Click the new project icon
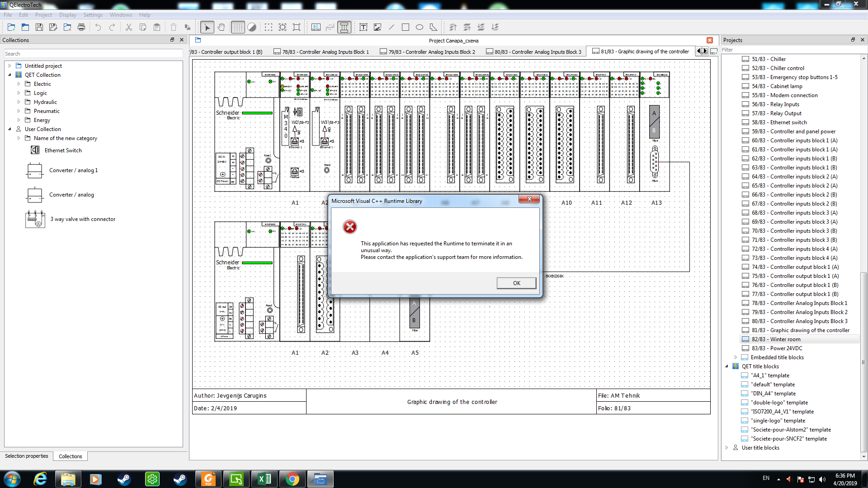 click(x=11, y=28)
